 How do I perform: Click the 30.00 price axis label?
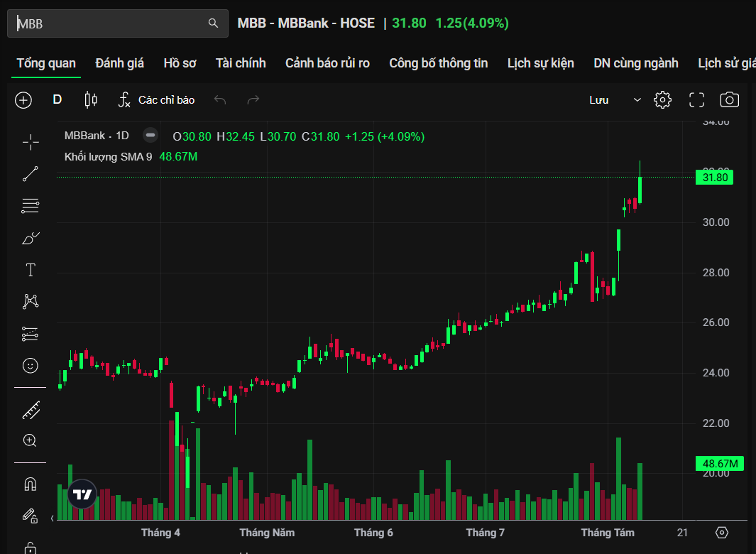[x=716, y=222]
